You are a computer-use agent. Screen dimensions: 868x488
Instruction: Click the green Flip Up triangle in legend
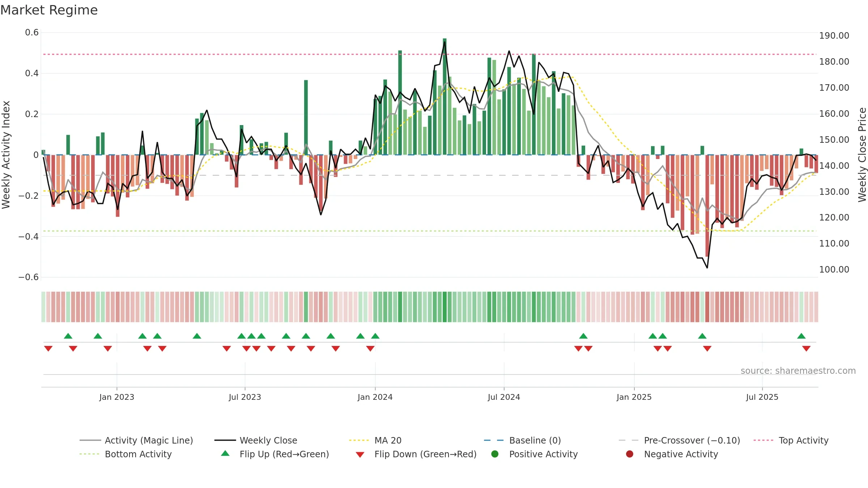pos(225,453)
